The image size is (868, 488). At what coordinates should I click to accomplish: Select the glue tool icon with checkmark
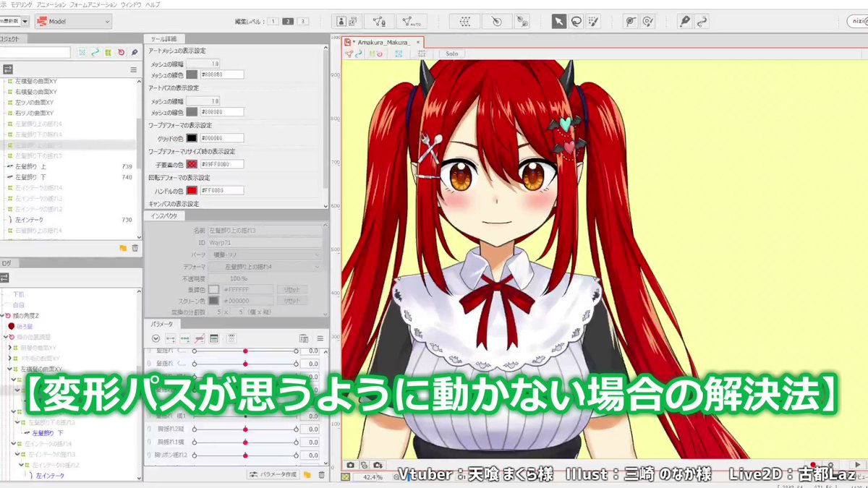click(x=648, y=22)
